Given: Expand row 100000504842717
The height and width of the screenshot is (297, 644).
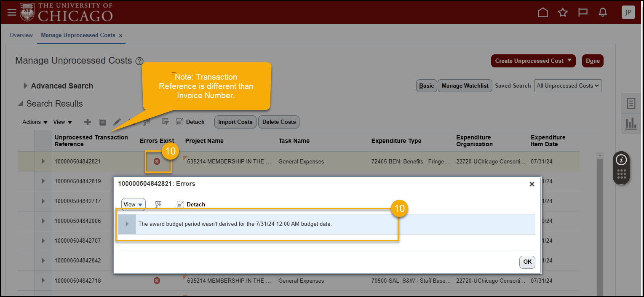Looking at the screenshot, I should pos(43,201).
